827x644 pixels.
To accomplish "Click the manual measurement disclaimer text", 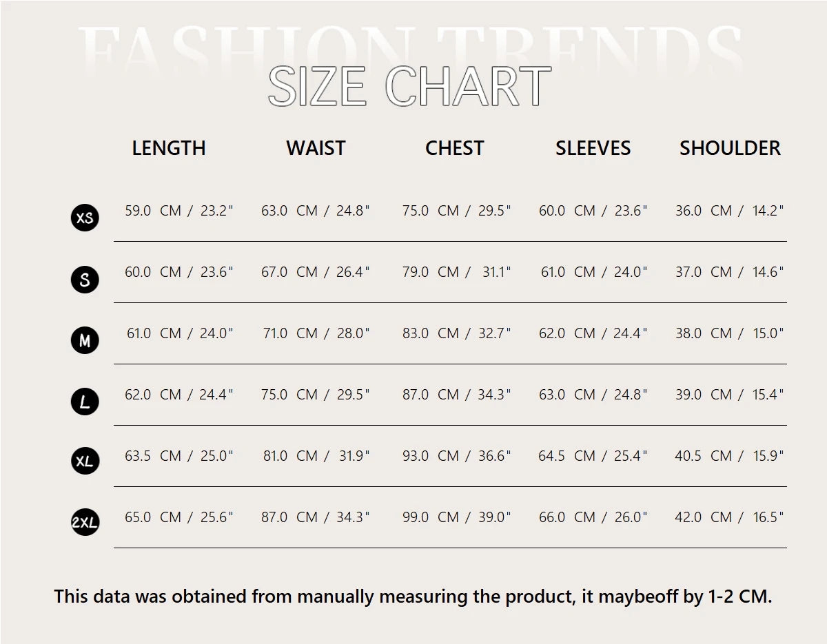I will point(413,596).
